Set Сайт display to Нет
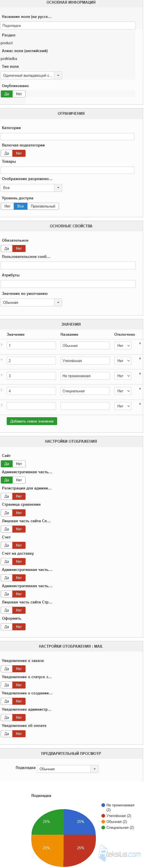This screenshot has width=144, height=868. [19, 464]
